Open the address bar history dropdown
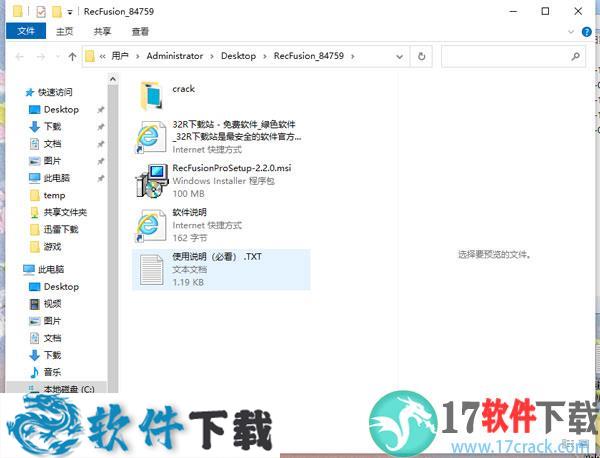Viewport: 600px width, 458px height. (x=399, y=57)
